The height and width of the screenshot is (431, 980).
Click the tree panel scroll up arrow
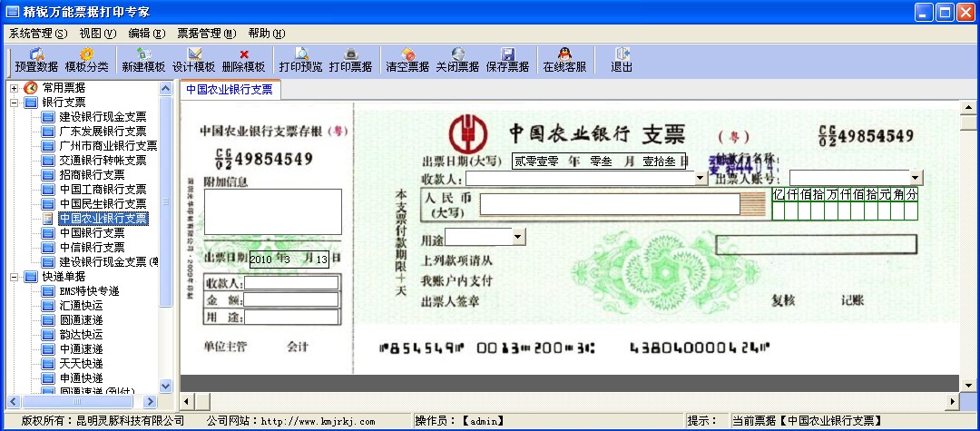coord(166,89)
